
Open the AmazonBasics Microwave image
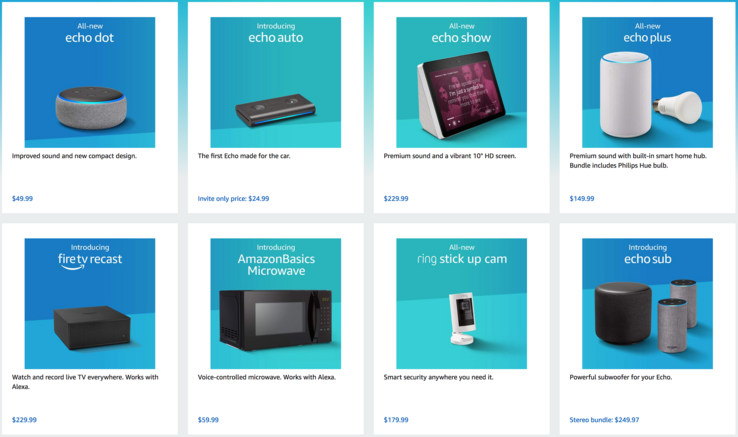[x=275, y=303]
